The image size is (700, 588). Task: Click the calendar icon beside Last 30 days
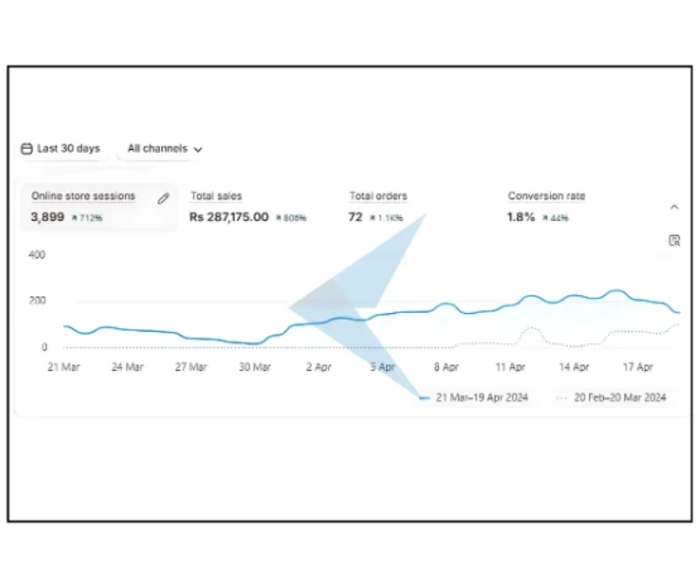(x=27, y=148)
